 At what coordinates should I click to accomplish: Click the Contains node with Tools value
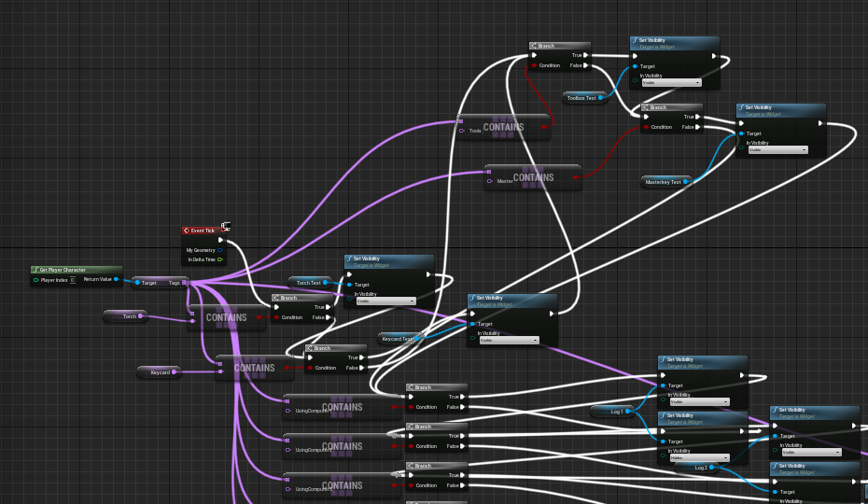point(504,127)
